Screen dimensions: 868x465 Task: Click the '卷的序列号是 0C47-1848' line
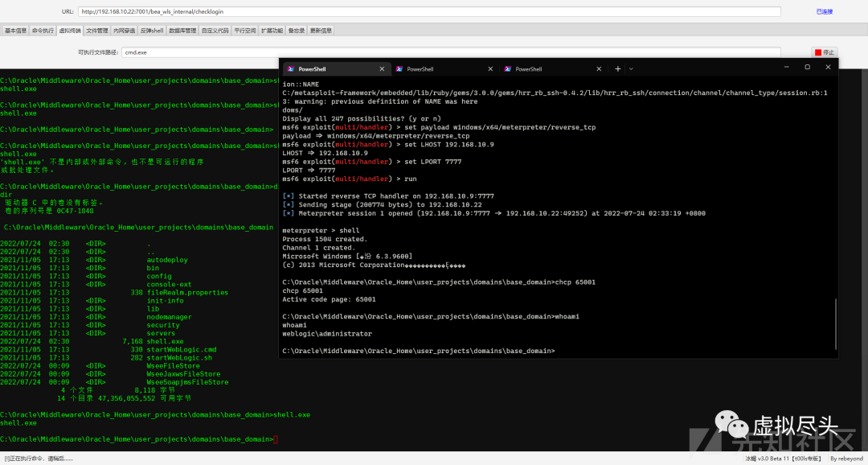(50, 211)
